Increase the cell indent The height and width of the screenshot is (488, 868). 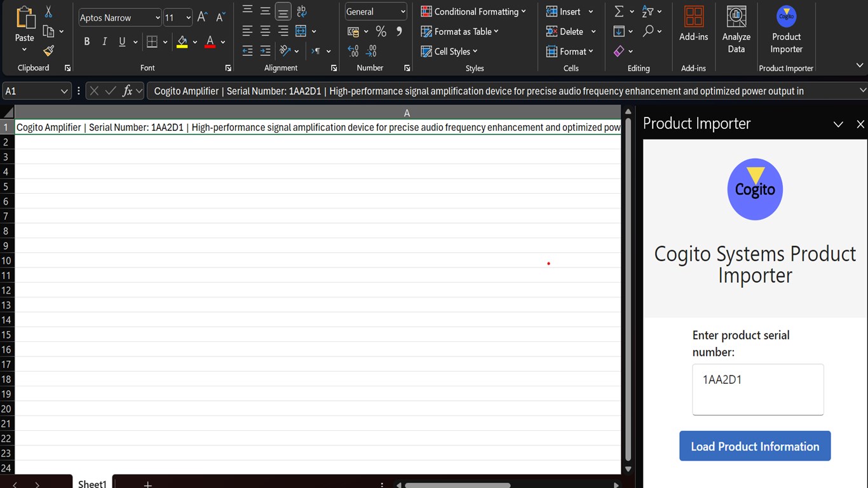coord(265,51)
